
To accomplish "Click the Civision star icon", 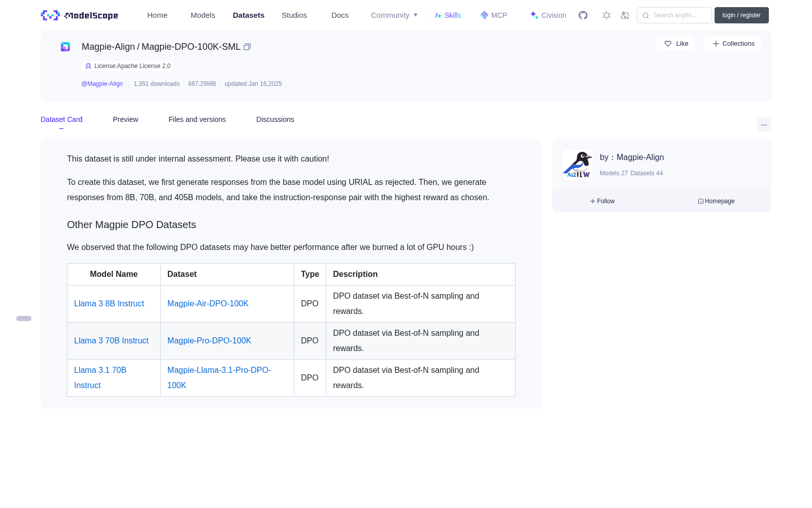I will [x=534, y=15].
